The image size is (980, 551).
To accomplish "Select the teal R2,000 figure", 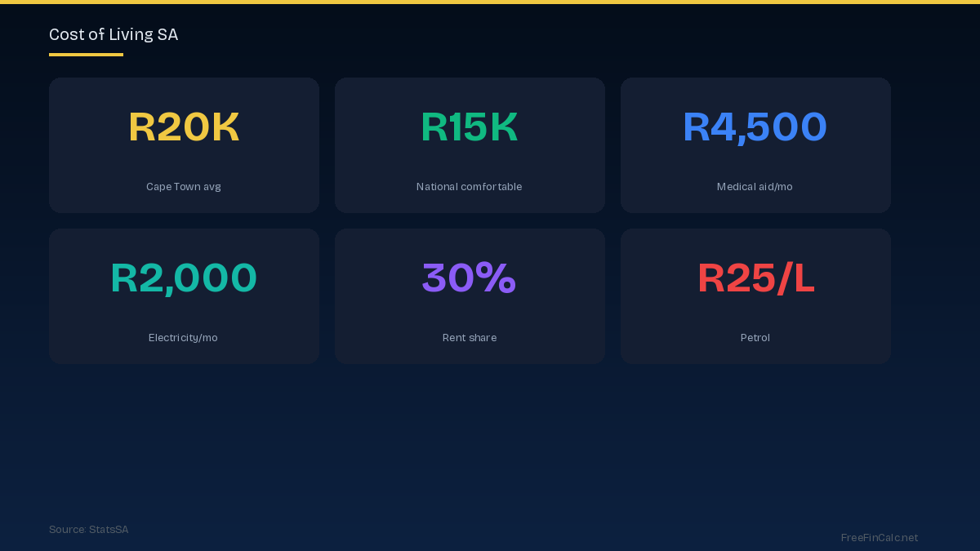I will point(184,278).
